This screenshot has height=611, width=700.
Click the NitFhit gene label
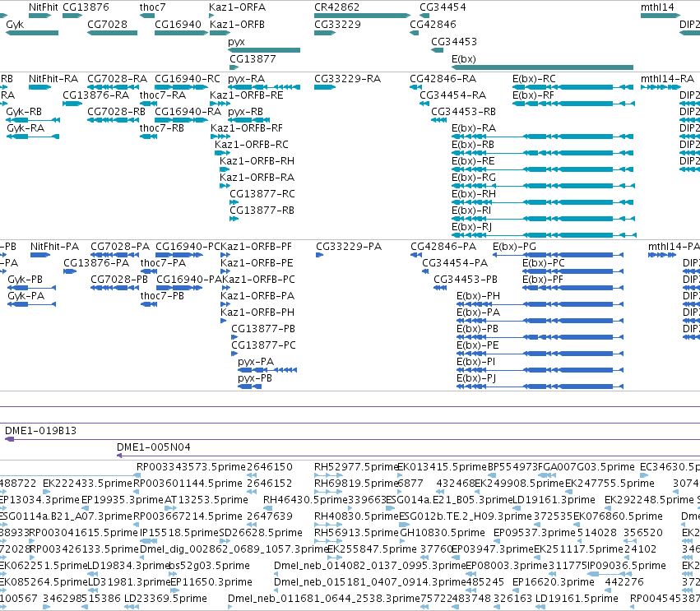click(x=44, y=7)
